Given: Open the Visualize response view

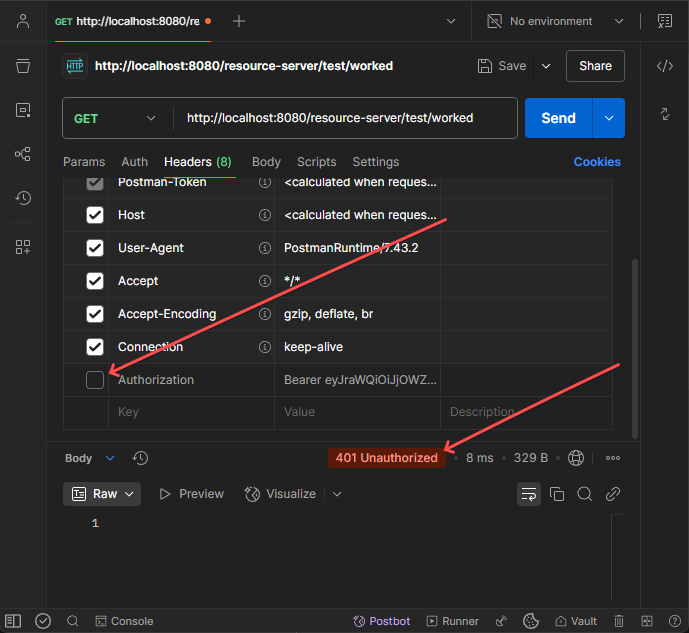Looking at the screenshot, I should (x=280, y=494).
